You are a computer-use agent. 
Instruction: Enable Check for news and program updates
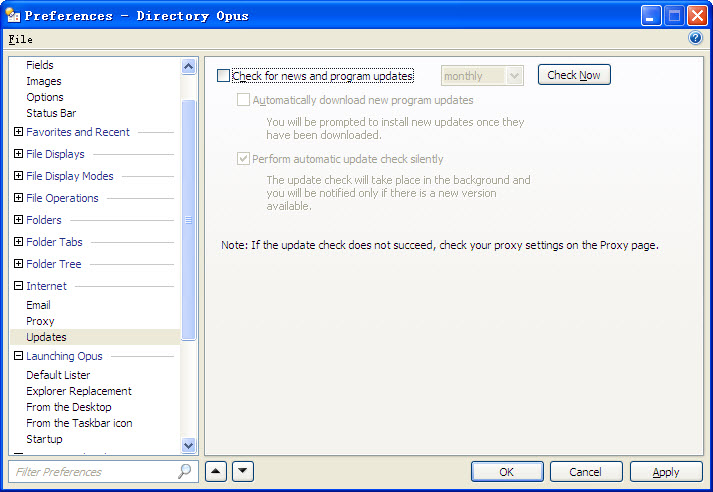(x=223, y=75)
